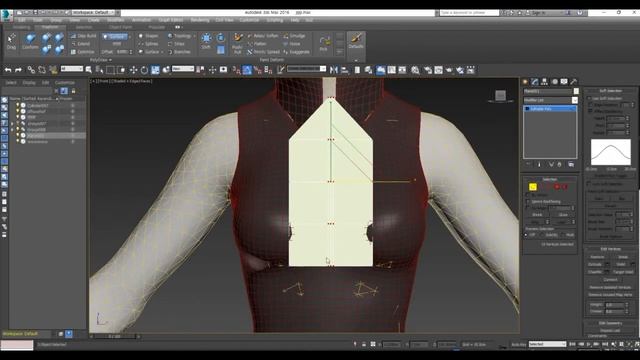Click Remove Isolated Vertices button
The image size is (640, 360).
coord(610,287)
